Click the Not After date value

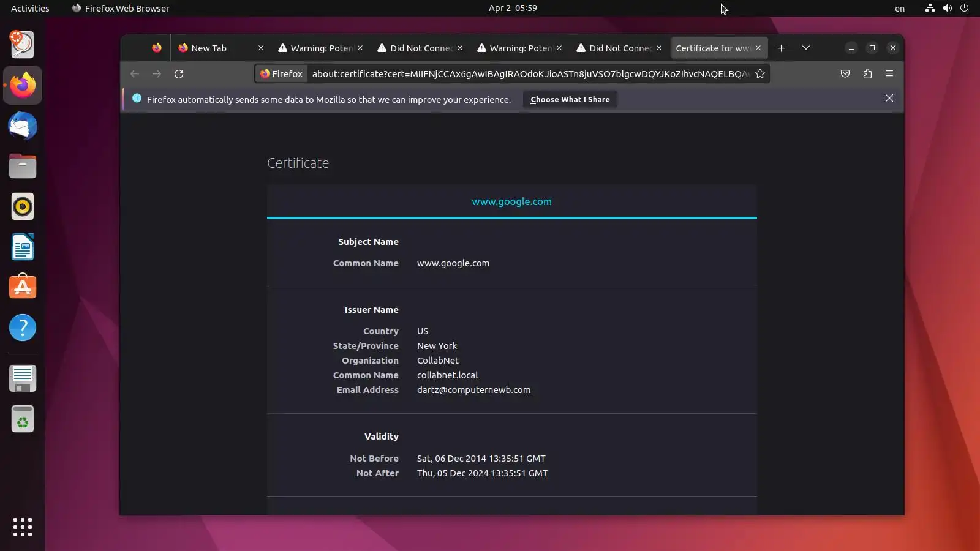483,473
